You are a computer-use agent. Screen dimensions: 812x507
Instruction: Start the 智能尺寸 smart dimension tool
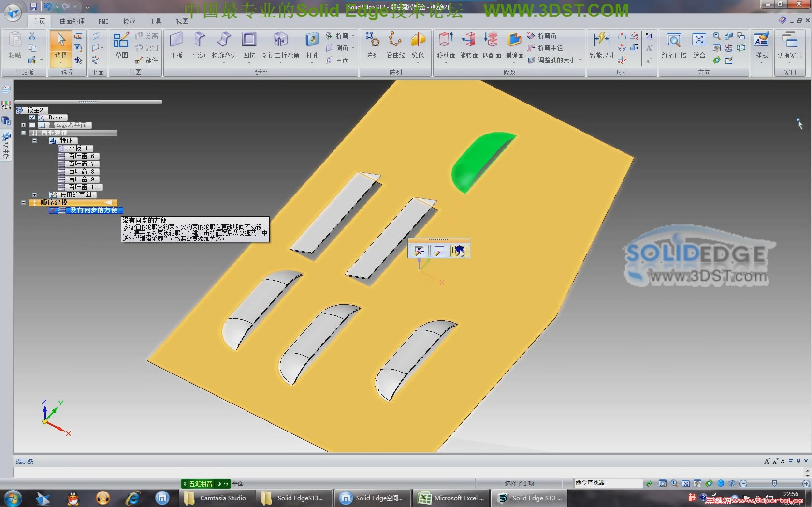(602, 45)
